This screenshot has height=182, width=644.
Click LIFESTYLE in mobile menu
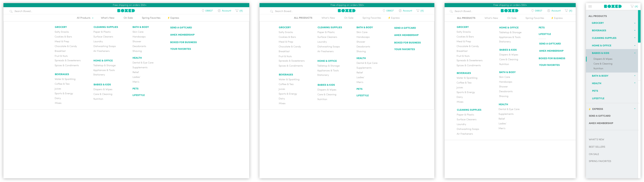[598, 99]
